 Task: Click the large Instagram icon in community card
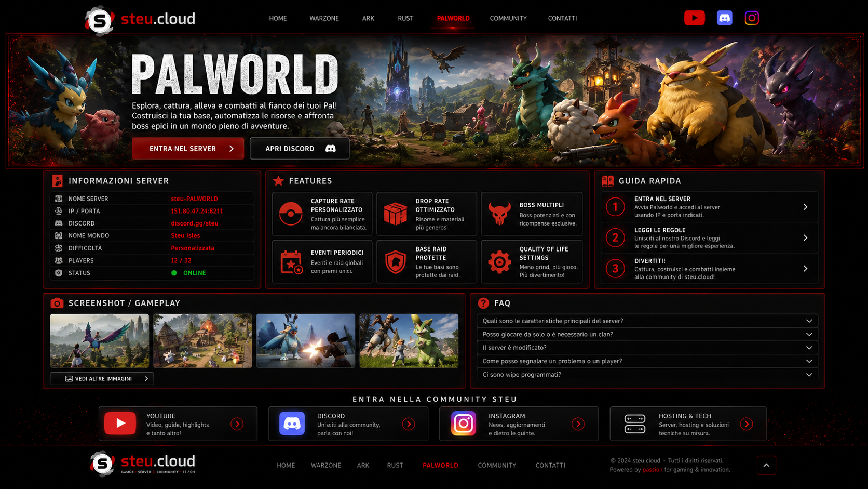pyautogui.click(x=463, y=424)
